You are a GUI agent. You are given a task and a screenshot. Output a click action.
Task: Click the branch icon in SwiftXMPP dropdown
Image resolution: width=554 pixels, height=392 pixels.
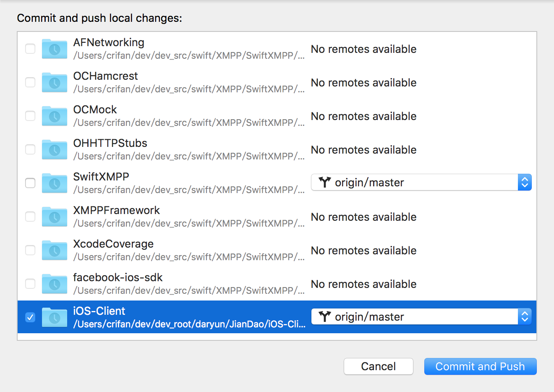pos(325,182)
